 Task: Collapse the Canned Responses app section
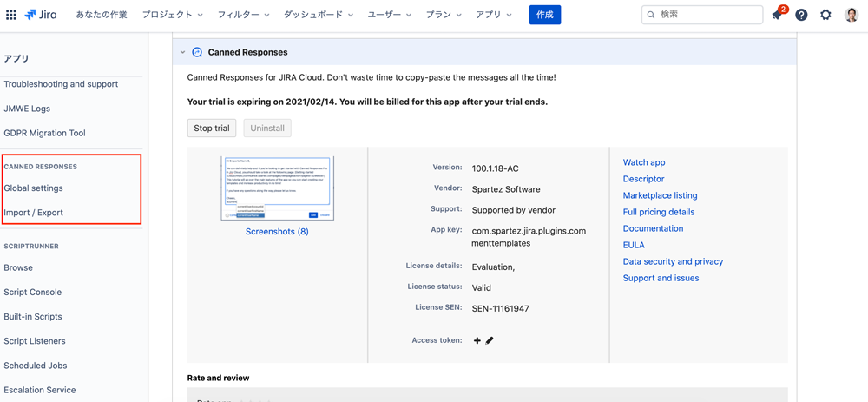point(183,52)
